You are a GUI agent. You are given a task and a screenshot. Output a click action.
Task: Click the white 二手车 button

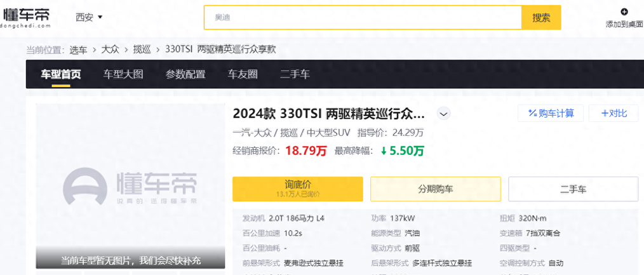[574, 189]
